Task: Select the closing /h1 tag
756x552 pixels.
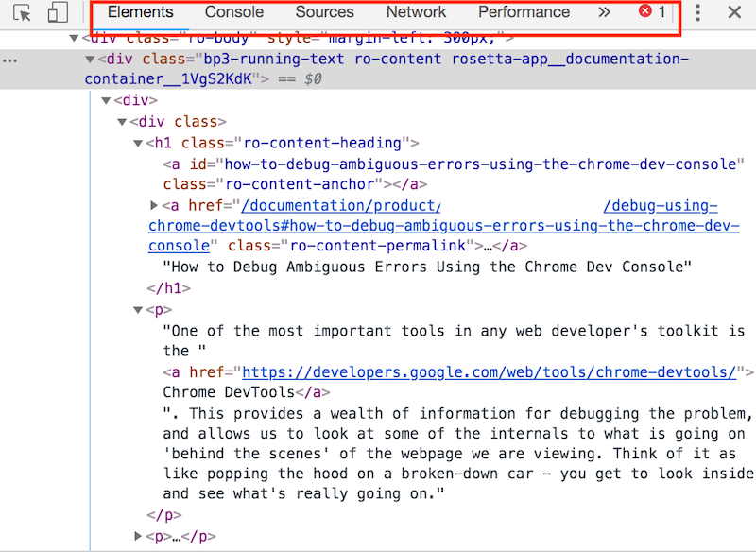Action: pyautogui.click(x=169, y=288)
